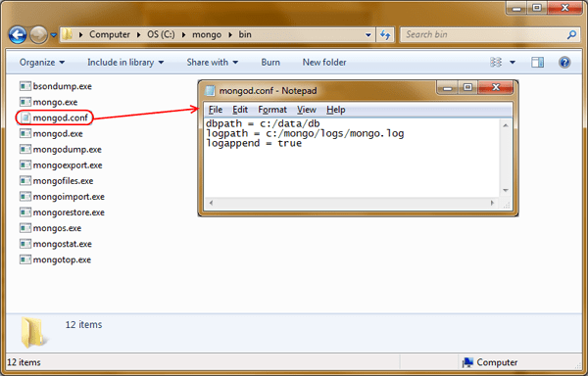Click the mongoexport.exe file icon

click(25, 165)
